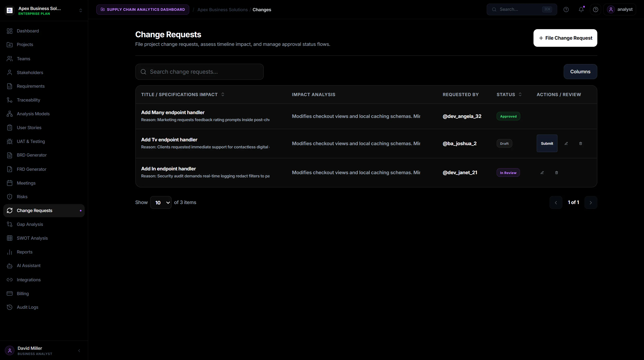This screenshot has height=360, width=644.
Task: Click requester @ba_joshua_2
Action: pos(460,144)
